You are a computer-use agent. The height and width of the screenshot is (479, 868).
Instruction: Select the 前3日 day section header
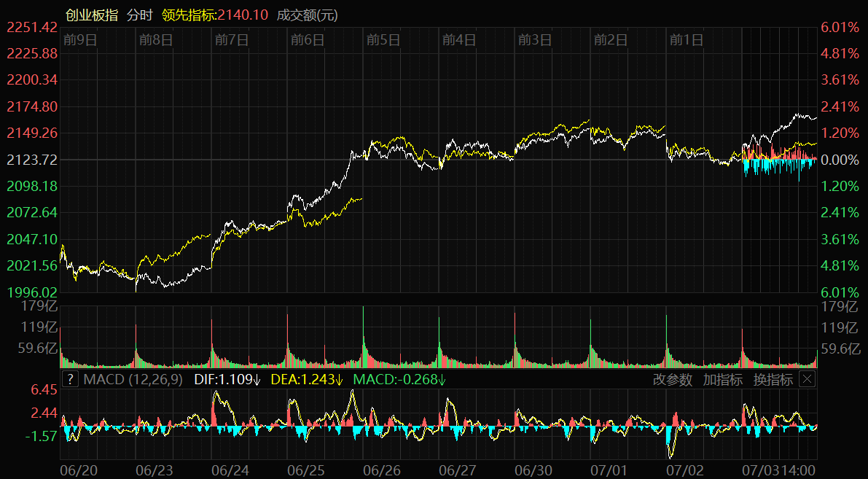tap(535, 40)
